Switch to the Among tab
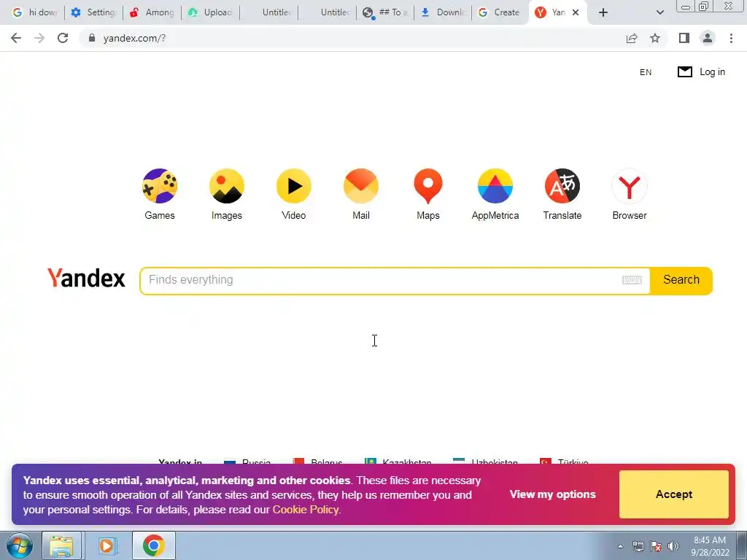Viewport: 747px width, 560px height. click(152, 12)
